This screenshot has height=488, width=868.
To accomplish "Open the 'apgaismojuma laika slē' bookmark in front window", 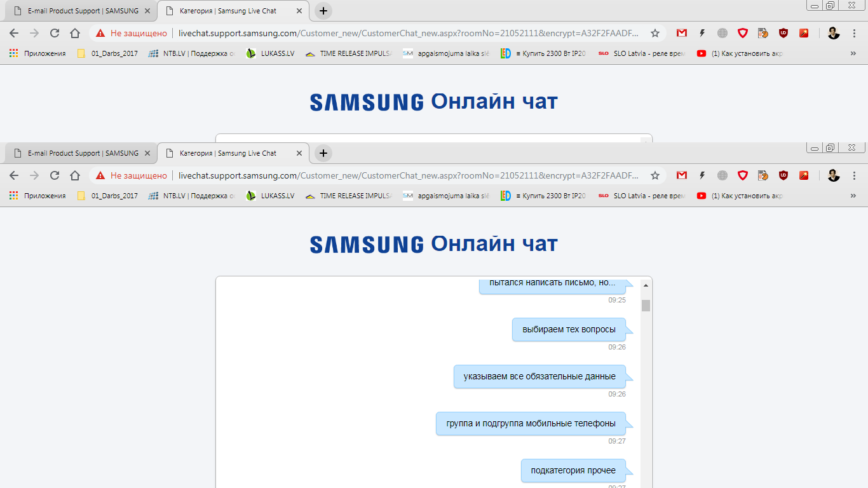I will tap(447, 196).
